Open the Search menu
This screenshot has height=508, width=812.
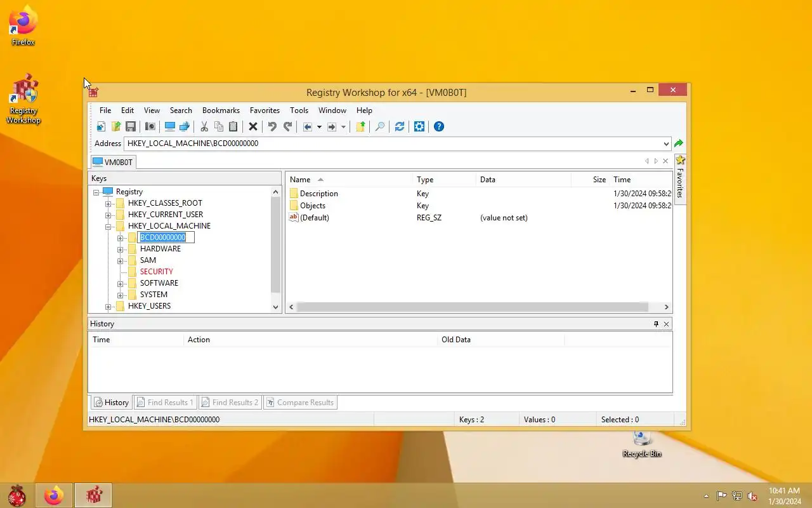[x=181, y=110]
